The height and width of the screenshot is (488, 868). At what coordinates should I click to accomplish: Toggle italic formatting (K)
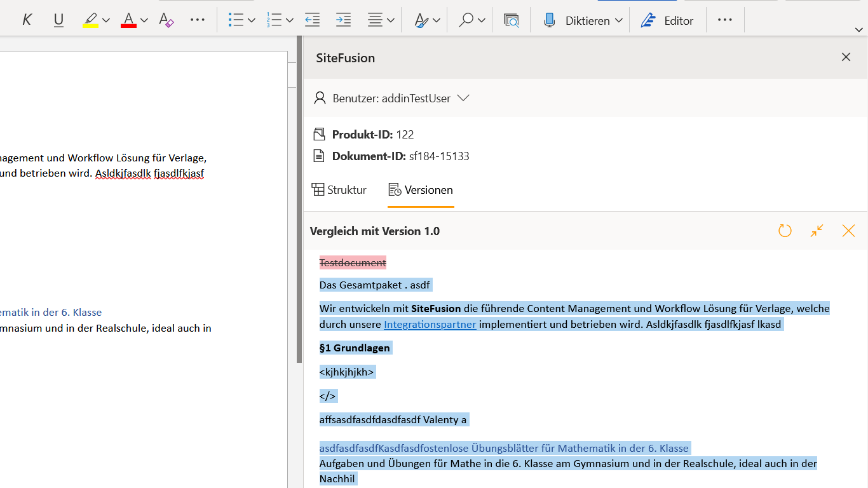click(27, 20)
